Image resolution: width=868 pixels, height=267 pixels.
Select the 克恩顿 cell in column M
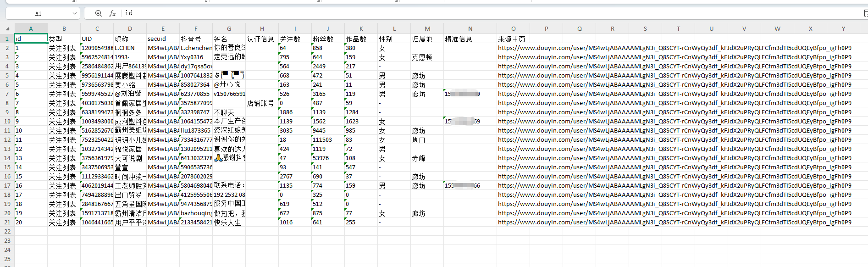(422, 57)
